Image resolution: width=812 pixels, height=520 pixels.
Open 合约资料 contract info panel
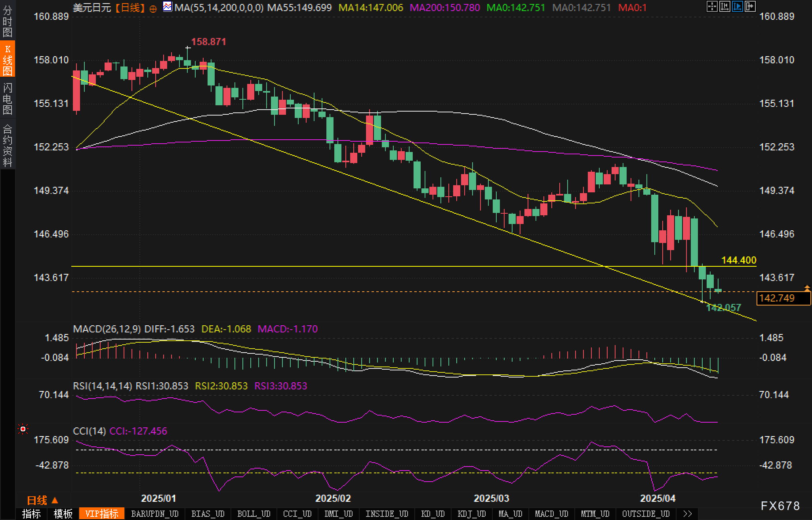7,145
